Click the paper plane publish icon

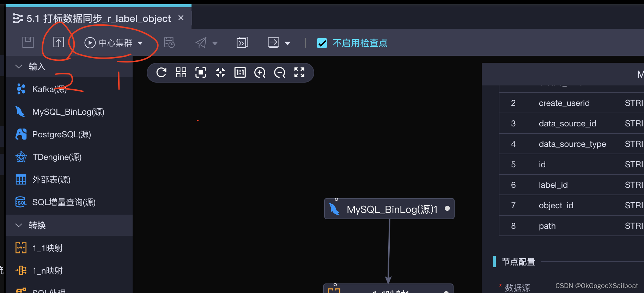201,43
